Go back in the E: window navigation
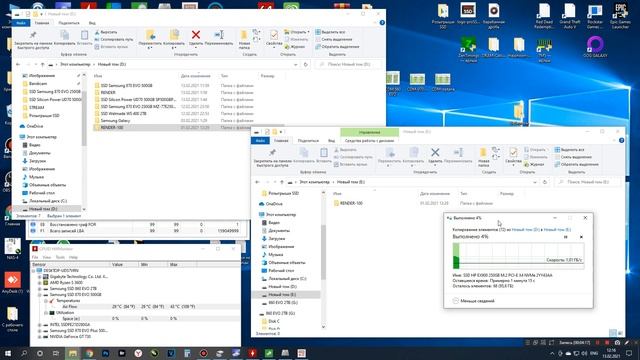This screenshot has width=640, height=360. tap(257, 182)
